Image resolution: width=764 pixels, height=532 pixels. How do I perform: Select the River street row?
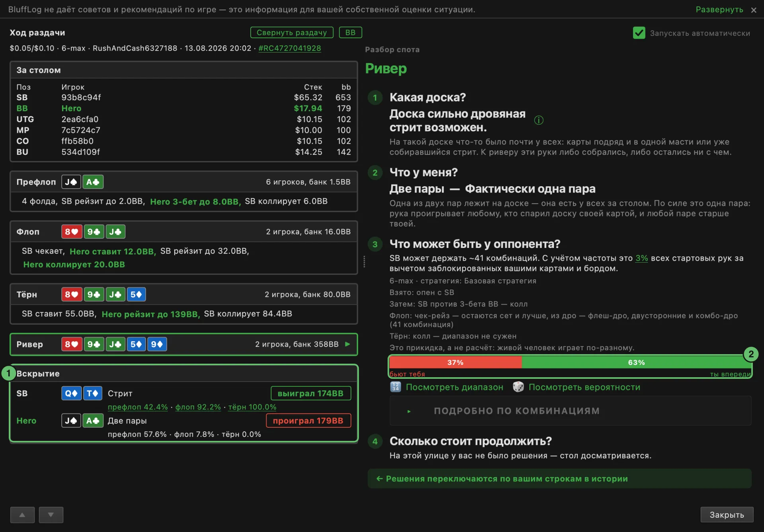pyautogui.click(x=183, y=344)
